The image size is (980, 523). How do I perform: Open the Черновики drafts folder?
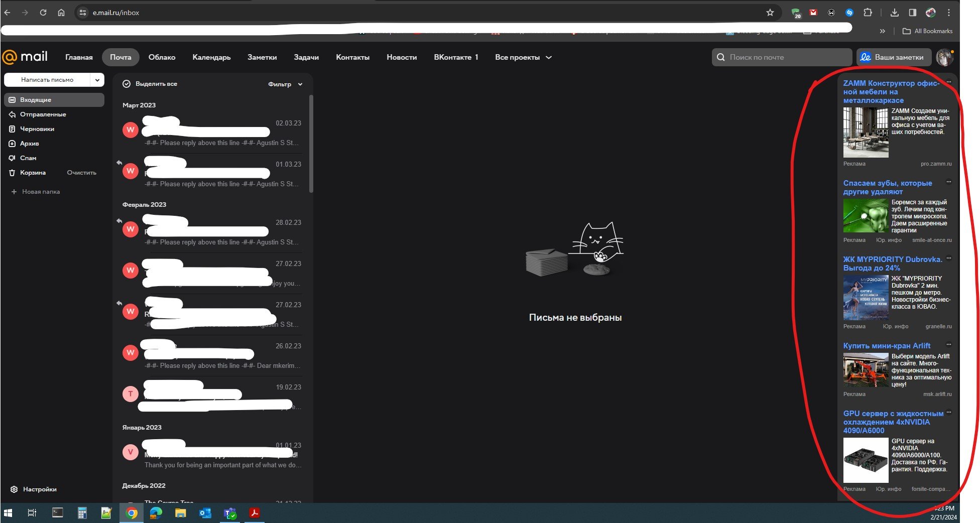37,128
